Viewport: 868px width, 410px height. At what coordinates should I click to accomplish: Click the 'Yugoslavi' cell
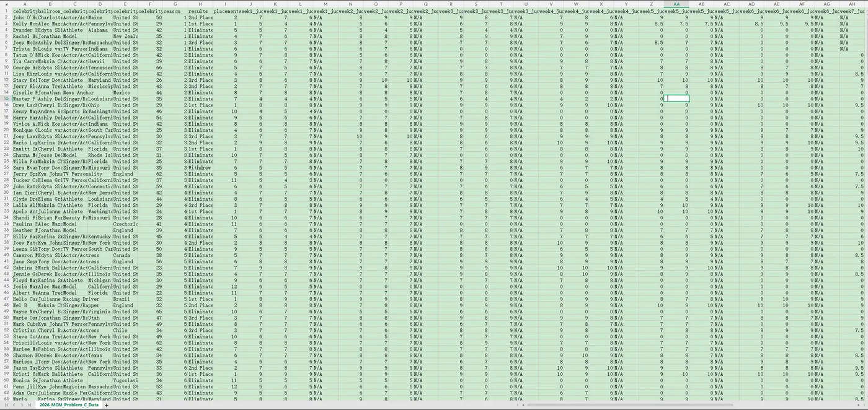125,380
